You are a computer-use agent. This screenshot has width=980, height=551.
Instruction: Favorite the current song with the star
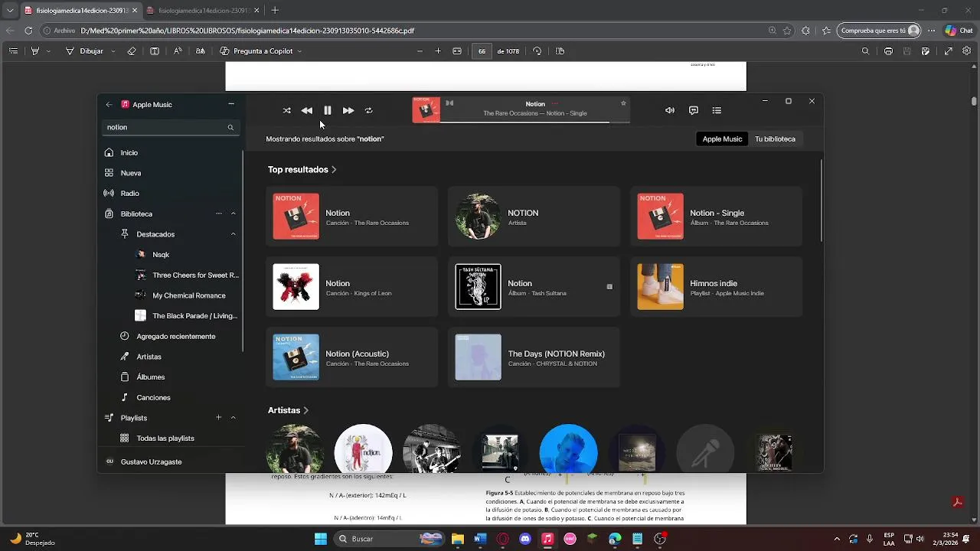[623, 103]
